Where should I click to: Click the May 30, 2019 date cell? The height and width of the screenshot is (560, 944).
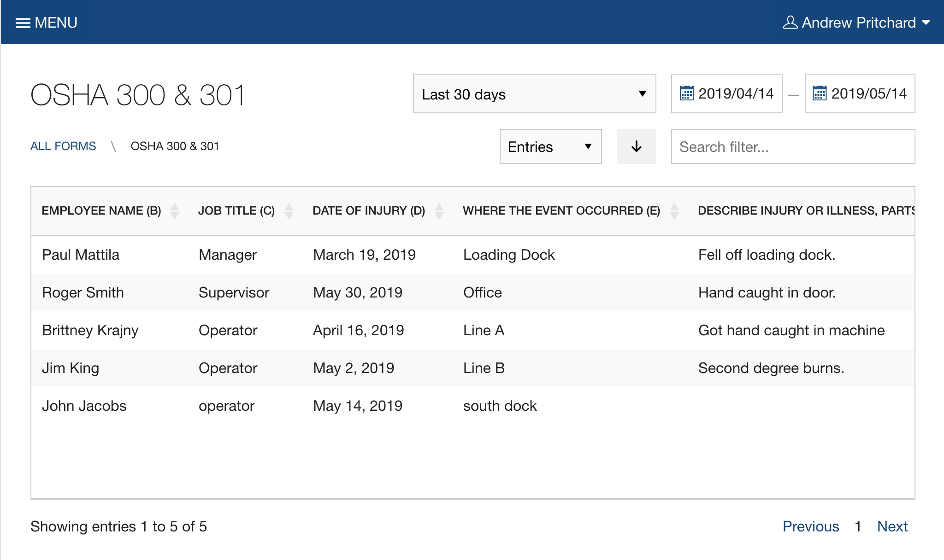click(x=358, y=292)
